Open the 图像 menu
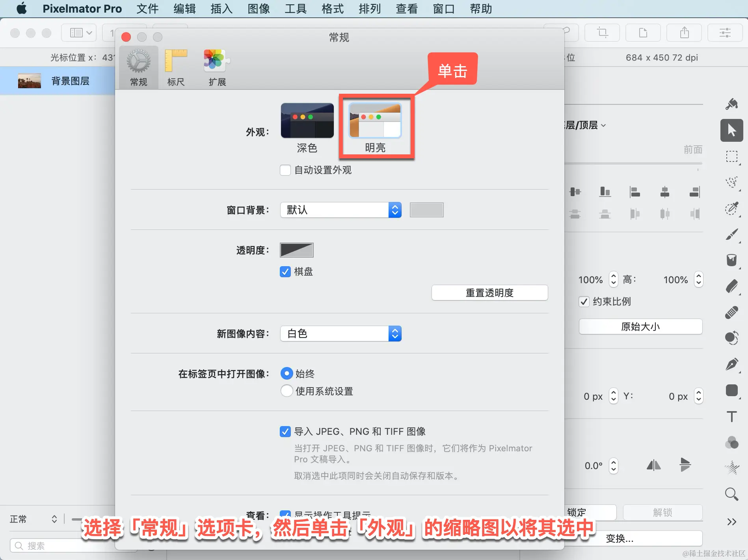748x560 pixels. click(x=259, y=9)
